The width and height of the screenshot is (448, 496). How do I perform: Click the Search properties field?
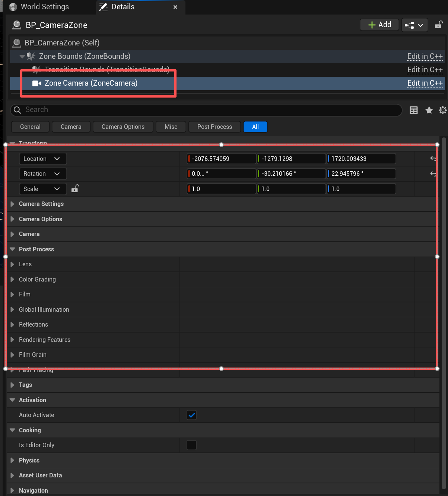tap(206, 110)
